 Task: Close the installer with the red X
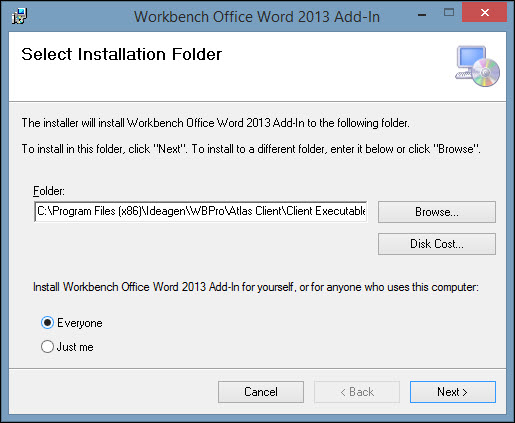[x=485, y=13]
